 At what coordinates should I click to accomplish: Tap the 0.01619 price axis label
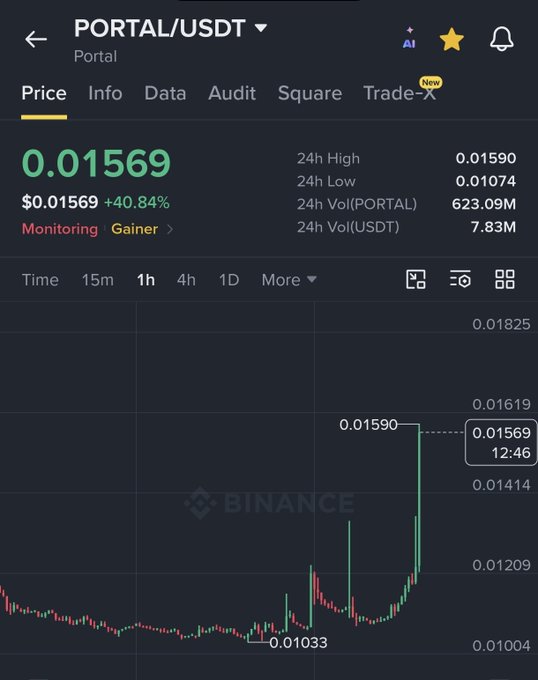pyautogui.click(x=501, y=404)
